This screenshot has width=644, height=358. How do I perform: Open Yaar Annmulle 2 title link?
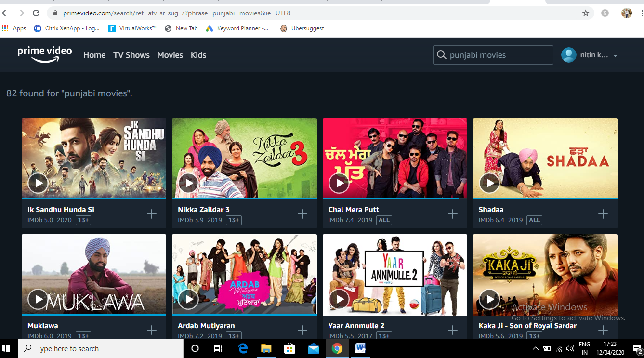(x=356, y=326)
